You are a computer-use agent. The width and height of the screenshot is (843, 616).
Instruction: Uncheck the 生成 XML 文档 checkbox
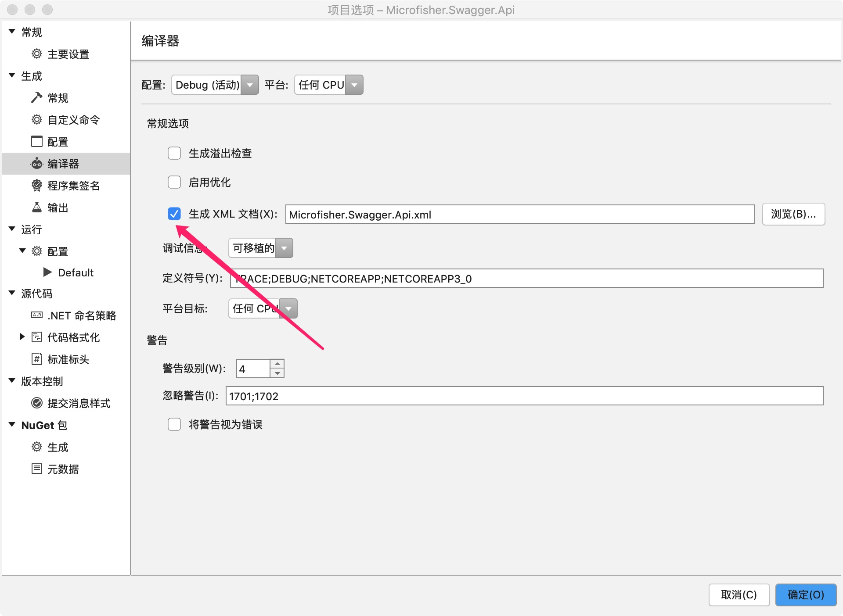pyautogui.click(x=174, y=214)
